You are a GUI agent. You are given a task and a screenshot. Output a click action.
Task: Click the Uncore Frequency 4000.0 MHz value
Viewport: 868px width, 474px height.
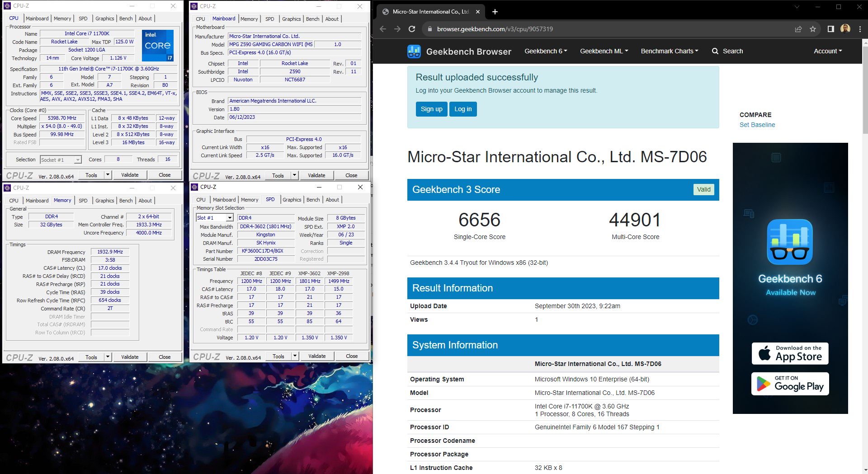(x=149, y=233)
